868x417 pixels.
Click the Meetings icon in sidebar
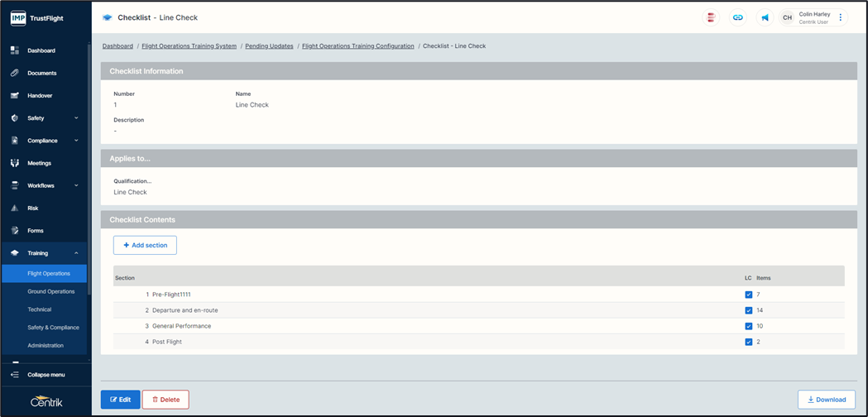pyautogui.click(x=15, y=163)
